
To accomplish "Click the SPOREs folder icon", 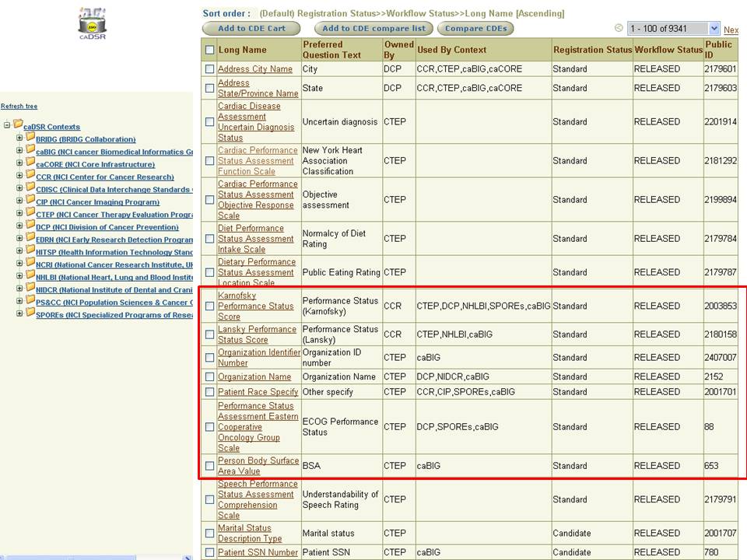I will [30, 313].
